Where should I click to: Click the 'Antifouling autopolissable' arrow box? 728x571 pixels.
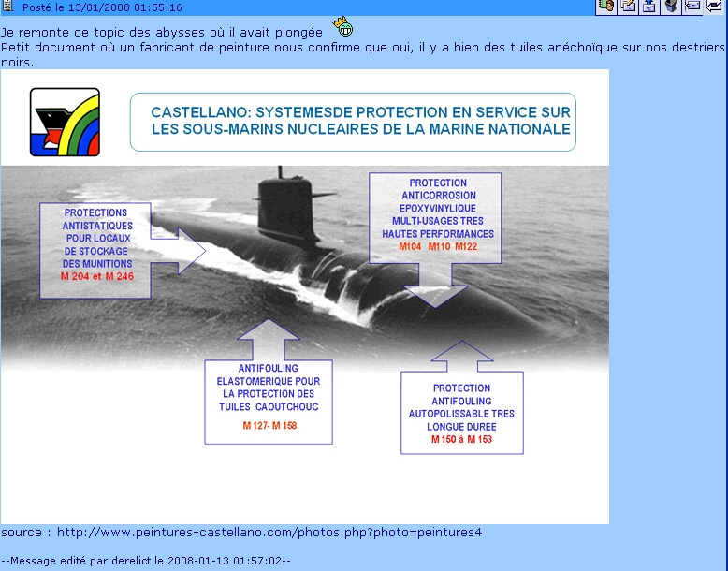point(461,413)
